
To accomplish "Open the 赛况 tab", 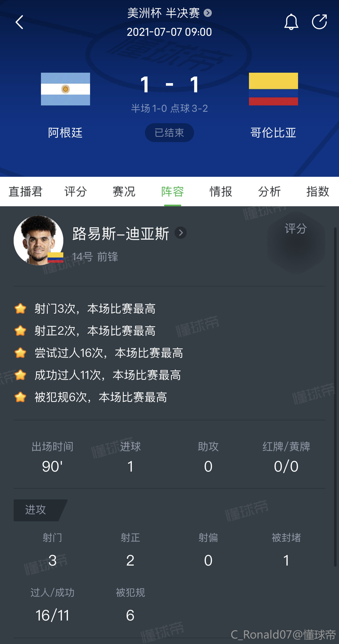I will click(124, 192).
